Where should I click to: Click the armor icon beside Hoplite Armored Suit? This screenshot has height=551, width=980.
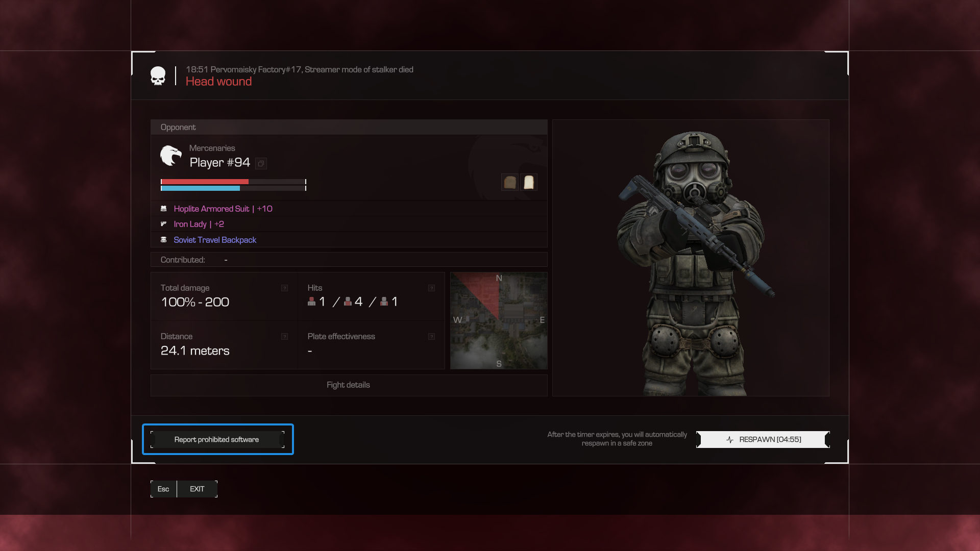pos(164,209)
